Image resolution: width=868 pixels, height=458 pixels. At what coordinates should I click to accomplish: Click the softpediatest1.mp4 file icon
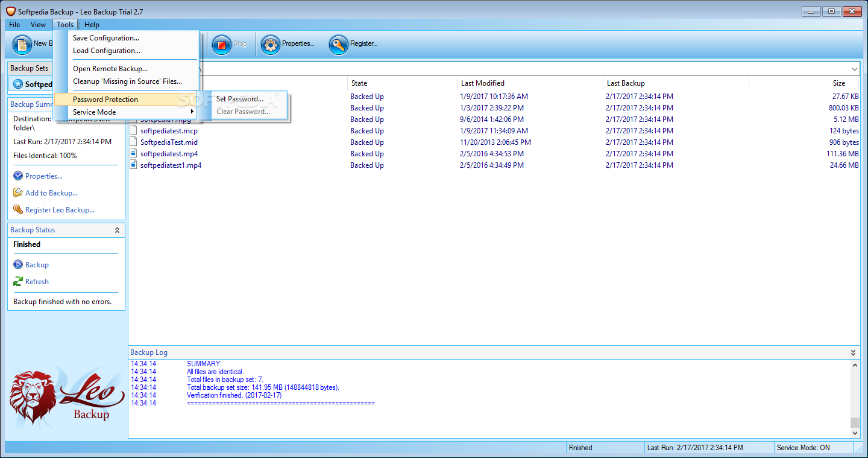tap(134, 165)
